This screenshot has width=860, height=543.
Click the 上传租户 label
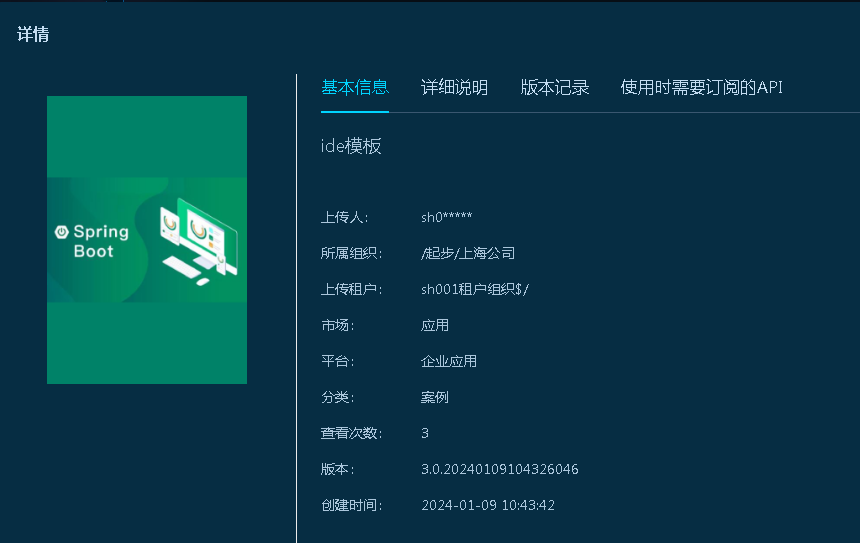click(x=352, y=290)
